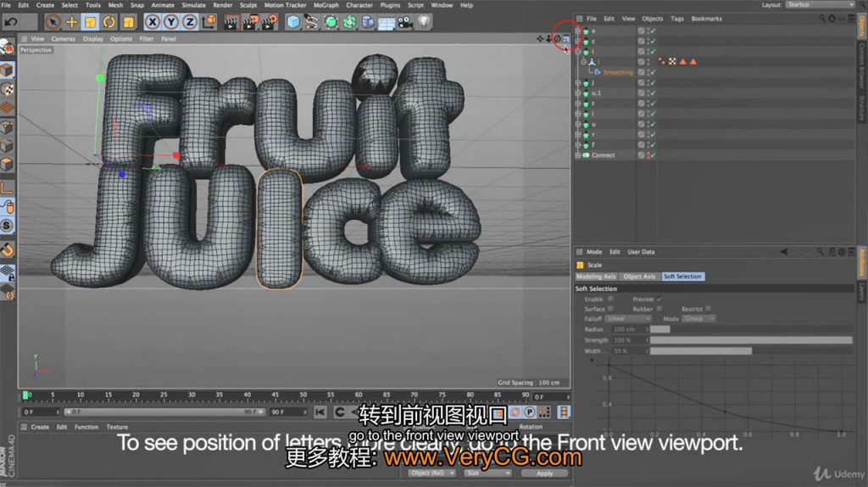Switch to the Modeling Axis tab

(597, 277)
